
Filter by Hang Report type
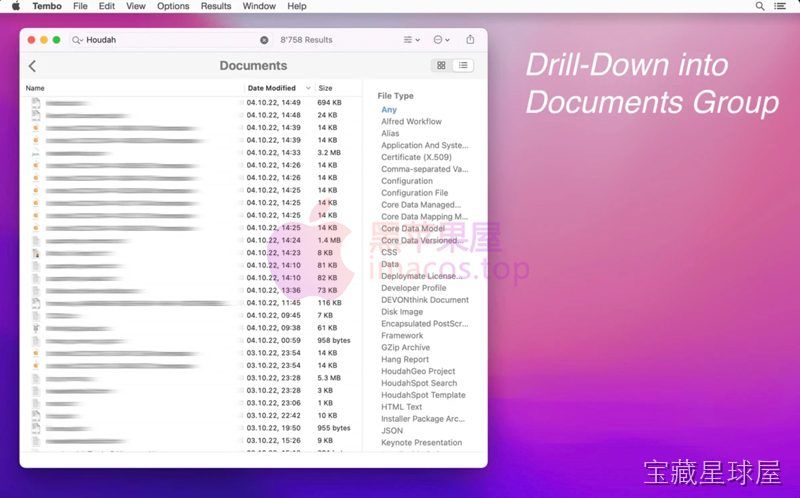pyautogui.click(x=405, y=359)
